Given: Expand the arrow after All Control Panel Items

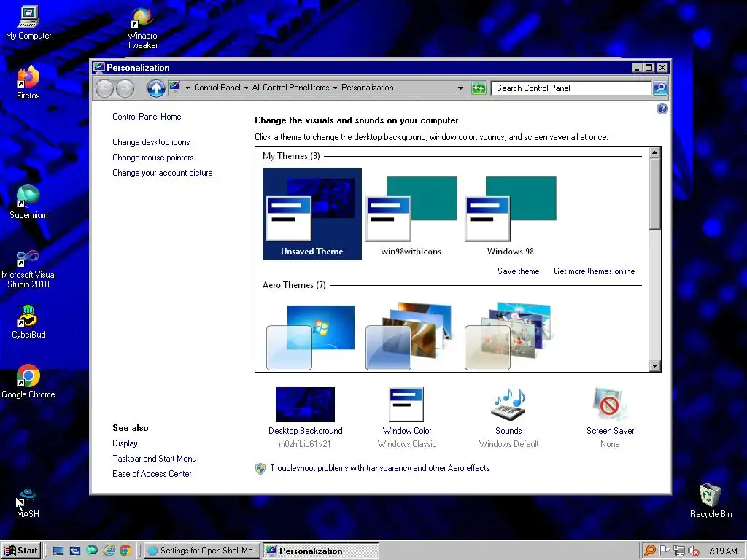Looking at the screenshot, I should pos(335,87).
